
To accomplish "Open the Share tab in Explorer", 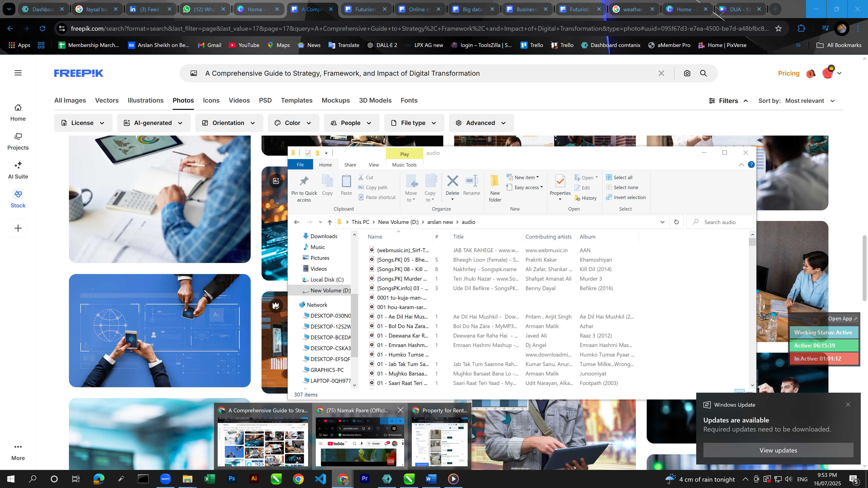I will 350,165.
